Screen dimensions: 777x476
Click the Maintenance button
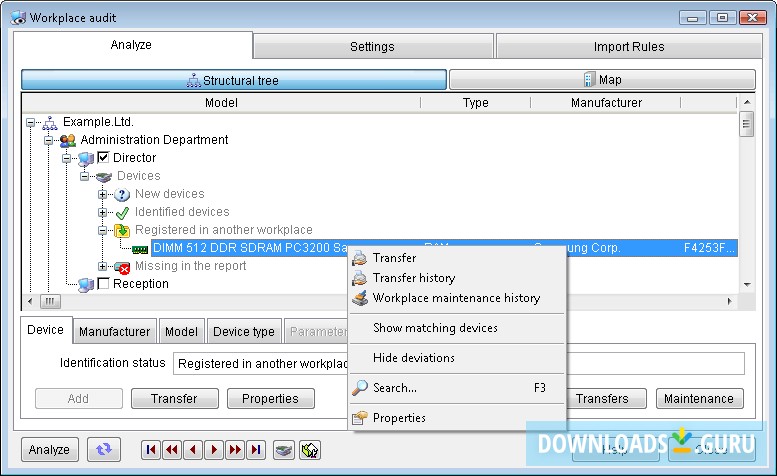click(x=699, y=399)
